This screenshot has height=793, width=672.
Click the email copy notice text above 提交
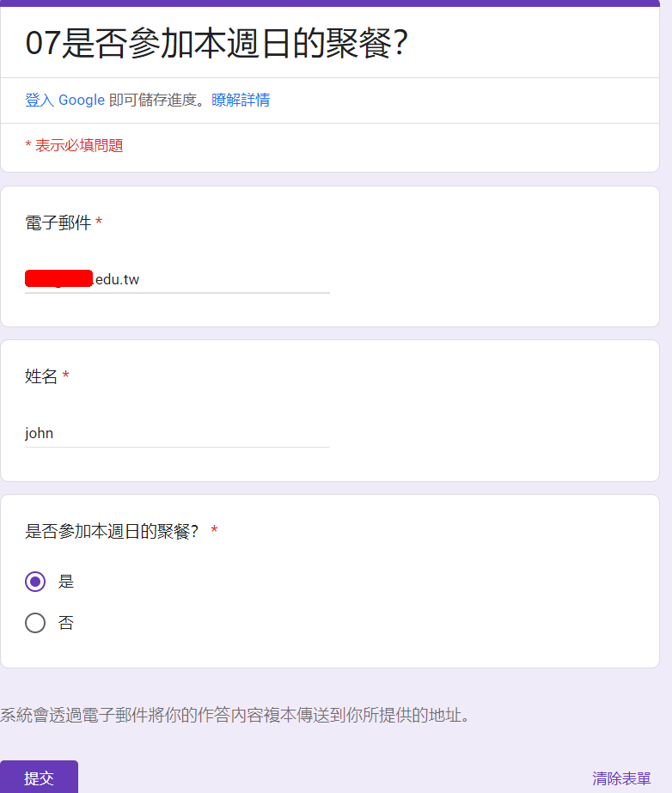click(x=235, y=715)
